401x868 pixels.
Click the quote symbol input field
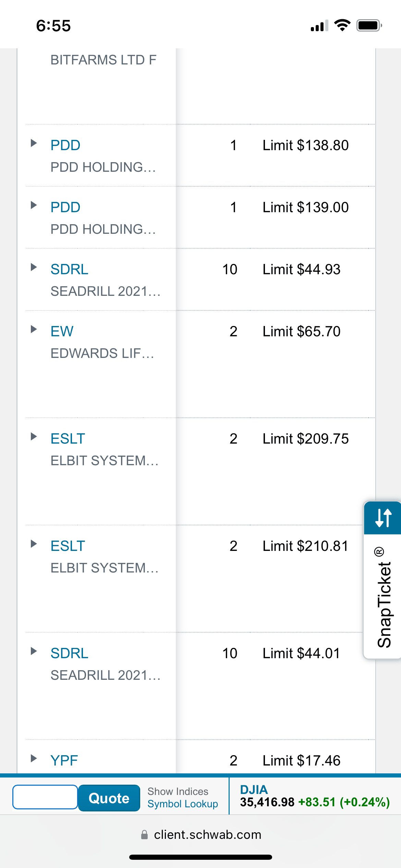click(45, 797)
